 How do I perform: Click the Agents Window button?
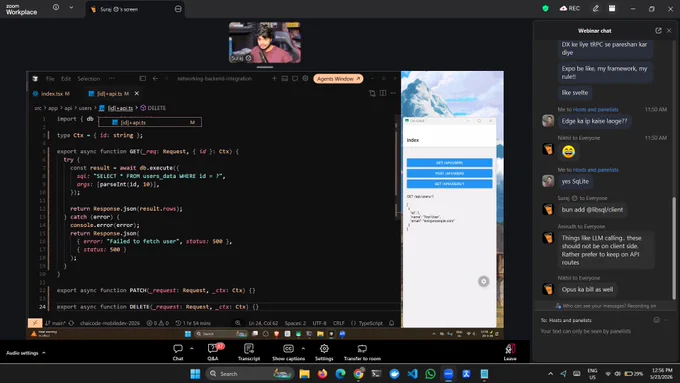(x=338, y=79)
